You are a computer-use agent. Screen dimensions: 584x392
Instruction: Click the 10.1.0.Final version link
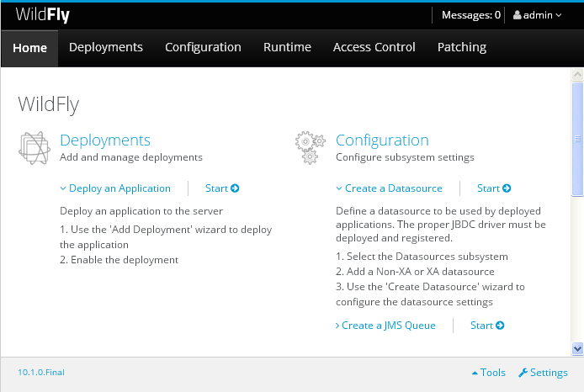pos(41,373)
